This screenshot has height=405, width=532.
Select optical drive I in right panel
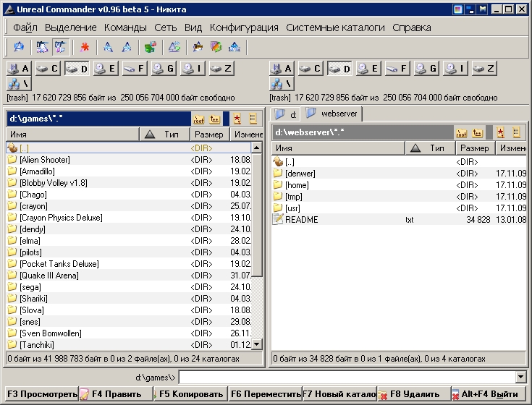pyautogui.click(x=455, y=69)
